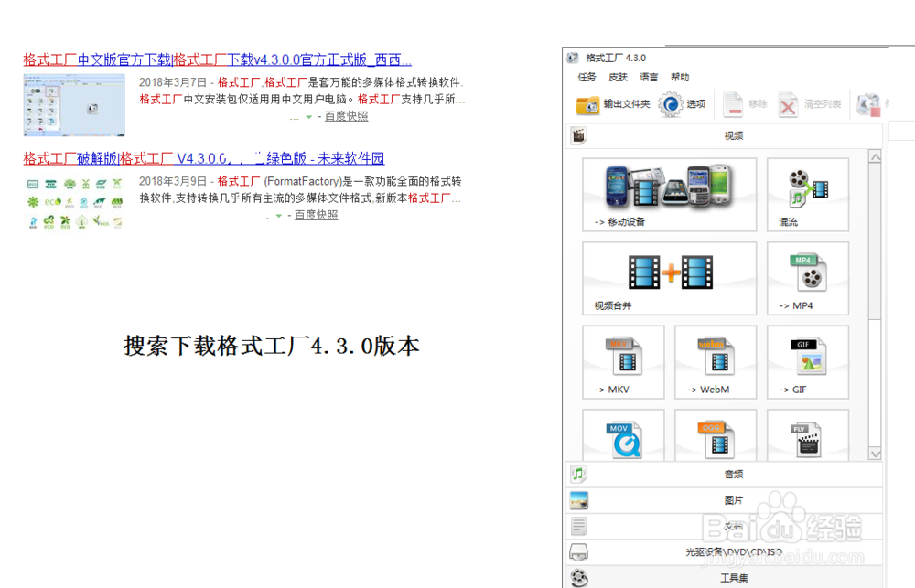This screenshot has width=915, height=588.
Task: Click the video list vertical scrollbar thumb
Action: (x=875, y=241)
